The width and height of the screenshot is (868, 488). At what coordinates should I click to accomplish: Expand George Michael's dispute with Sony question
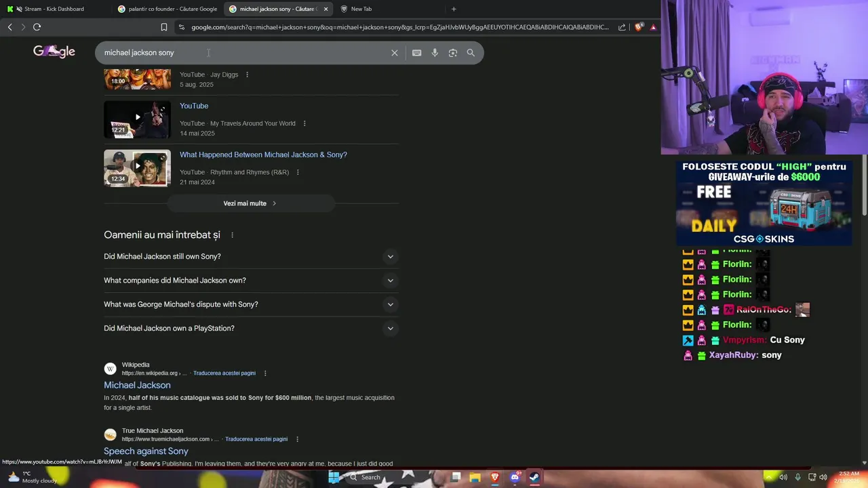(x=251, y=304)
